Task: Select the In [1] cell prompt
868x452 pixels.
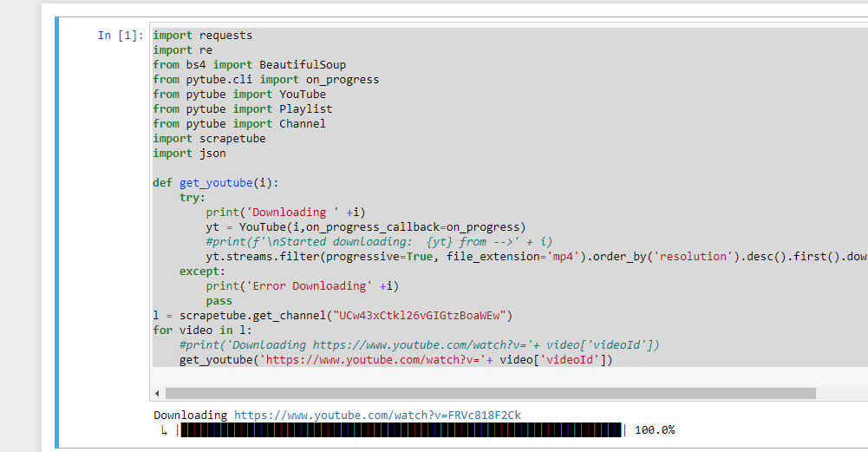Action: tap(120, 36)
